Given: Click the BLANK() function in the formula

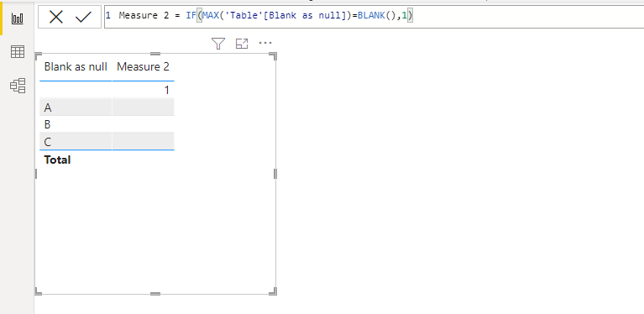Looking at the screenshot, I should click(x=376, y=16).
